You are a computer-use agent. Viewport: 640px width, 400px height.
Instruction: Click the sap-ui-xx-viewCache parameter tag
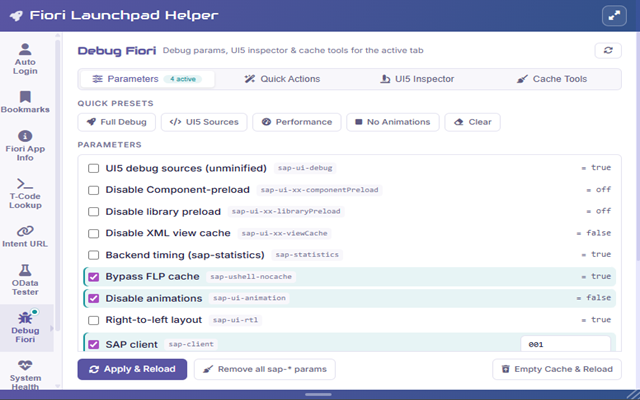[284, 233]
